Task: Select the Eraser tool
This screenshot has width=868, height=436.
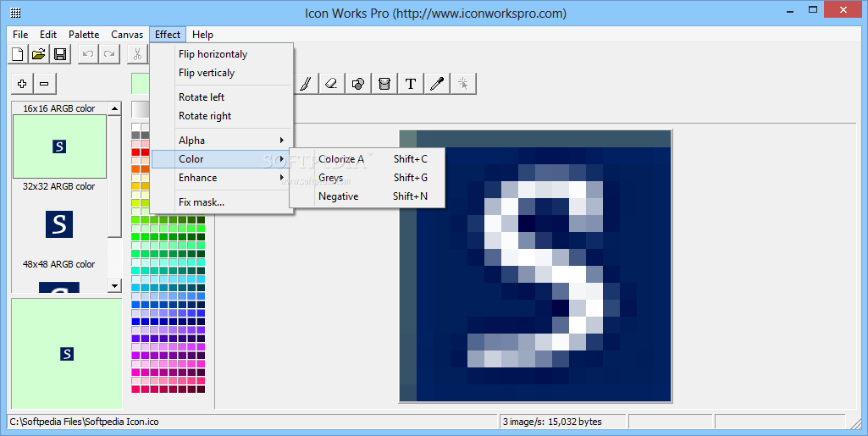Action: pos(331,84)
